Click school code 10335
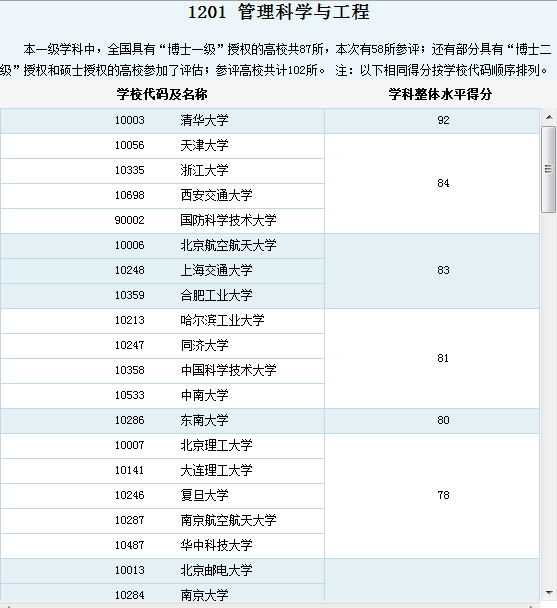This screenshot has height=608, width=557. click(130, 170)
